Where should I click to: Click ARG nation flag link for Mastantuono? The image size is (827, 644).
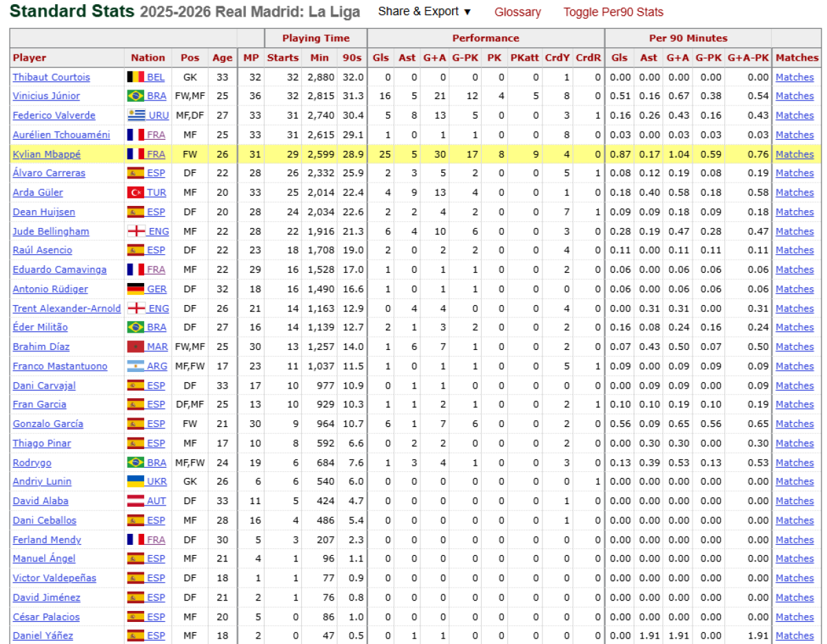147,366
